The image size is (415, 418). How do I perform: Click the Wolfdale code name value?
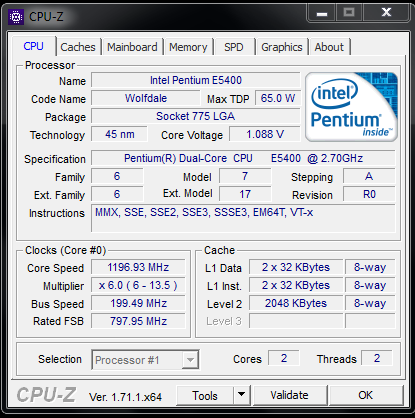click(x=146, y=98)
